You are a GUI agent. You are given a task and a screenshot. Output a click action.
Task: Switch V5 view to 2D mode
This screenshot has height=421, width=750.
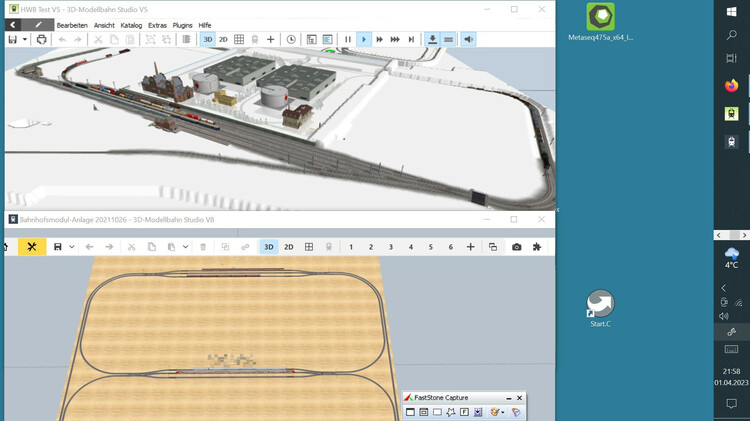coord(223,39)
